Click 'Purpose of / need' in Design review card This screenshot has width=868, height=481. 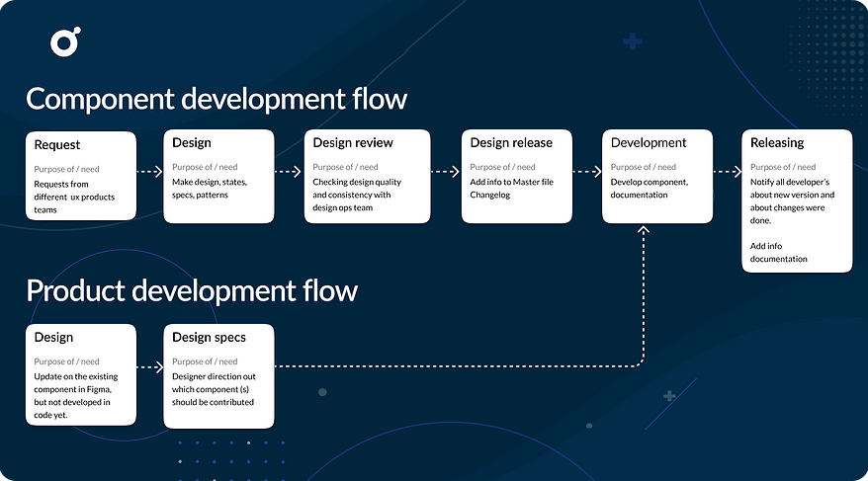(345, 167)
